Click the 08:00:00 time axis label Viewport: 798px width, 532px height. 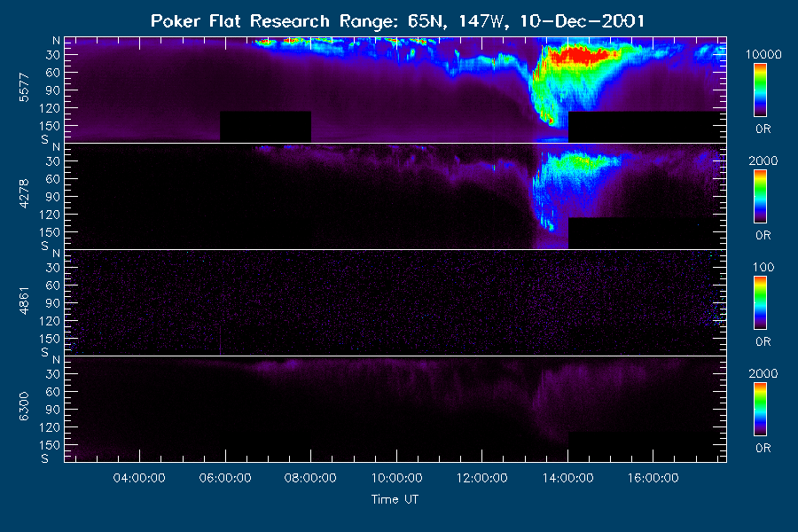tap(310, 478)
